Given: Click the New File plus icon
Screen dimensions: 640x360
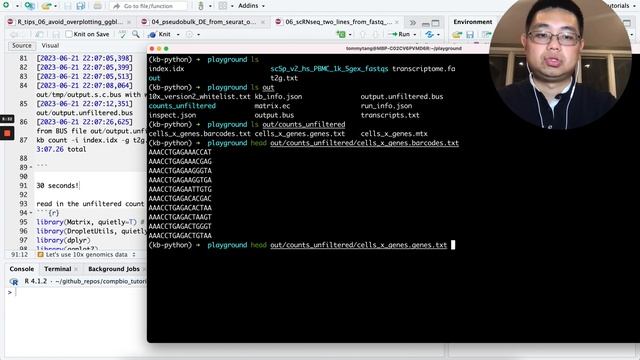Looking at the screenshot, I should 6,5.
